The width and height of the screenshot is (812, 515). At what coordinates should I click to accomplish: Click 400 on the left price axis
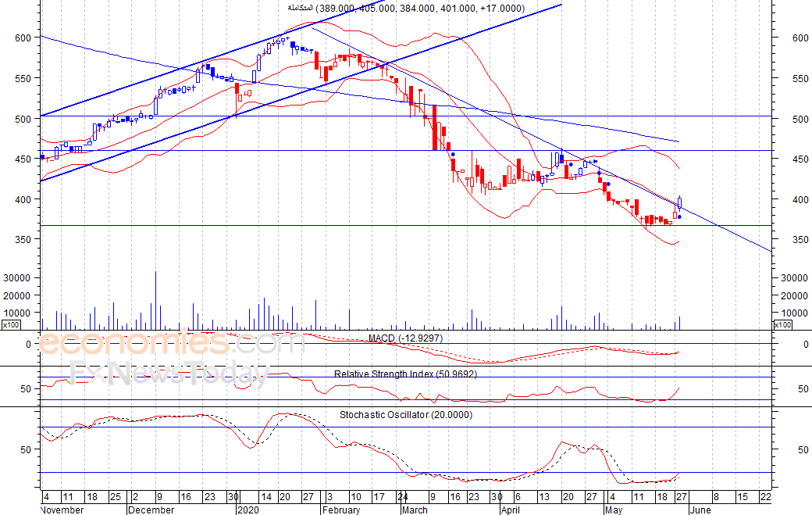click(x=23, y=199)
